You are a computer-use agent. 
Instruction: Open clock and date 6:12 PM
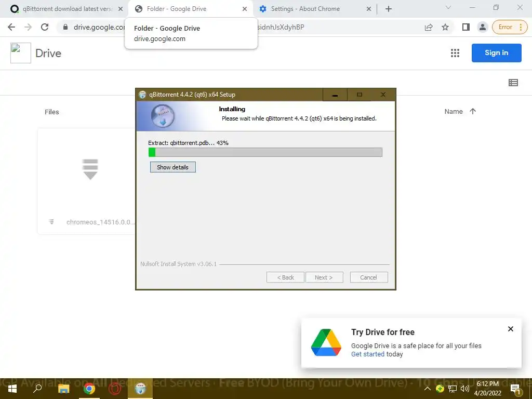point(487,389)
